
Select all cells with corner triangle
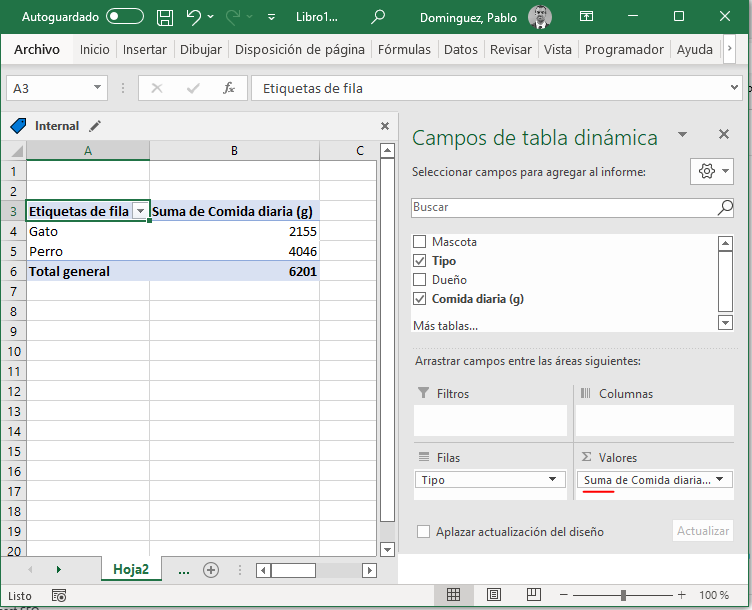(16, 152)
